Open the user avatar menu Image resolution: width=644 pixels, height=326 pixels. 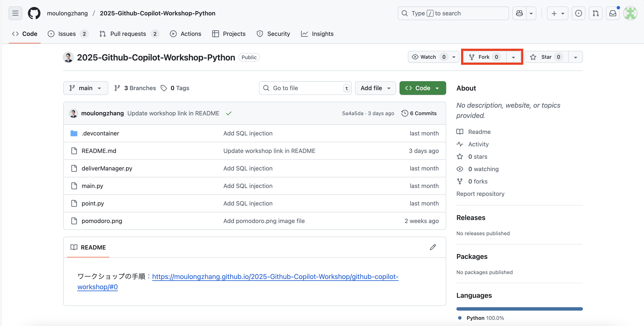[x=630, y=13]
